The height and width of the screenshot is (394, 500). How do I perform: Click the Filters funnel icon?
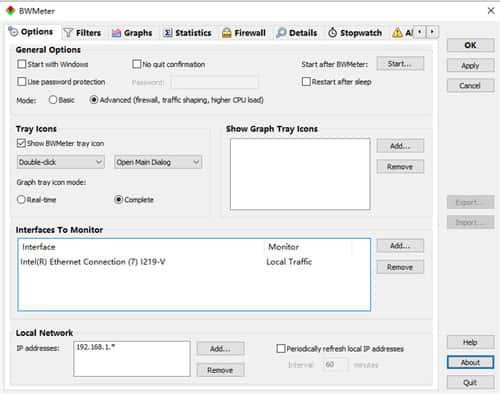(x=68, y=33)
